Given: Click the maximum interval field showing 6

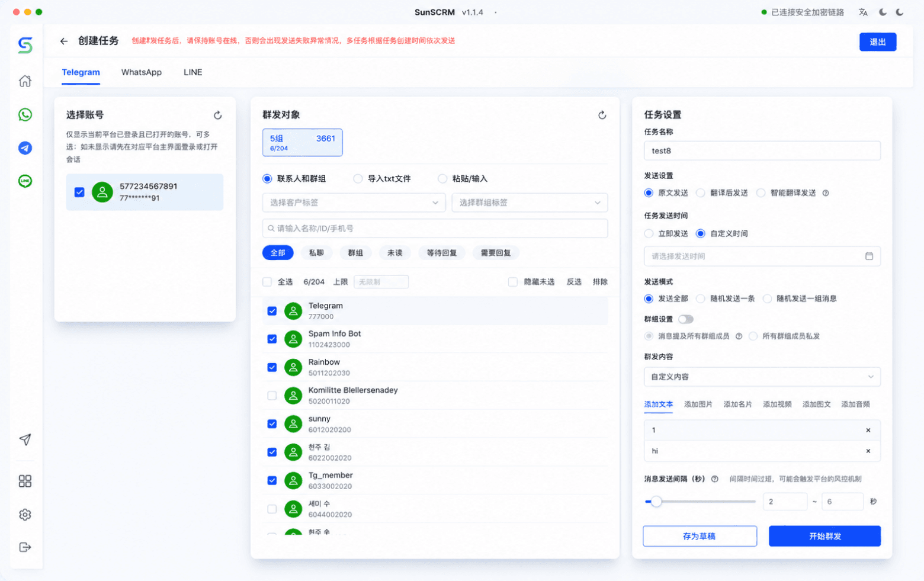Looking at the screenshot, I should point(842,502).
